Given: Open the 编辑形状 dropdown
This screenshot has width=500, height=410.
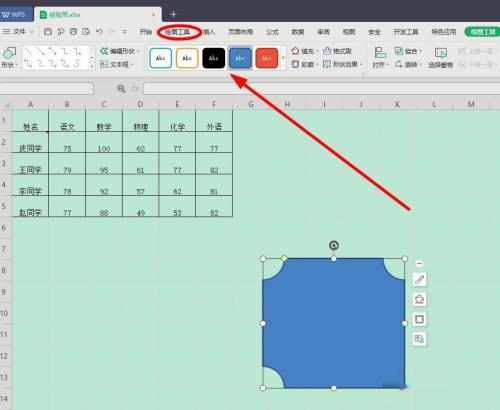Looking at the screenshot, I should [x=120, y=51].
